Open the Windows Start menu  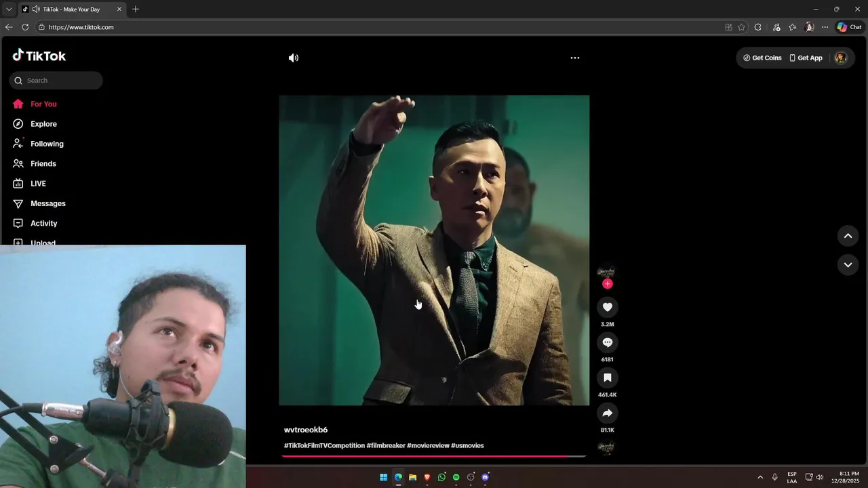[383, 477]
